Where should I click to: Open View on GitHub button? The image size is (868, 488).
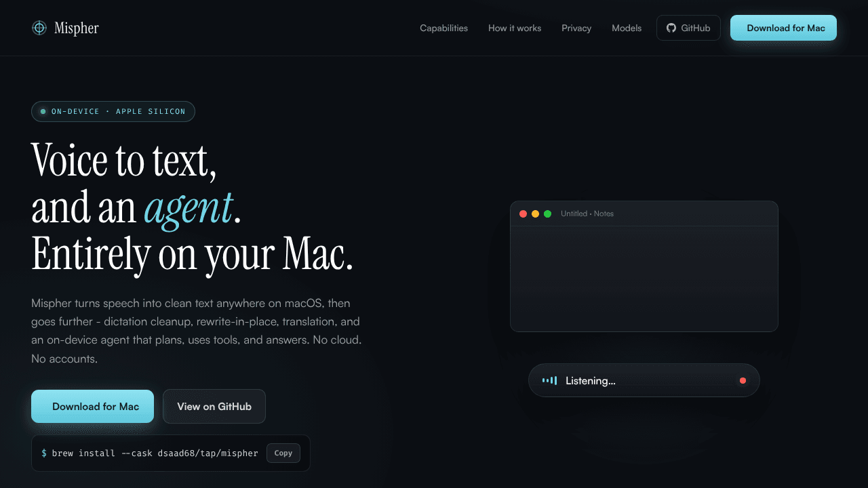tap(214, 407)
